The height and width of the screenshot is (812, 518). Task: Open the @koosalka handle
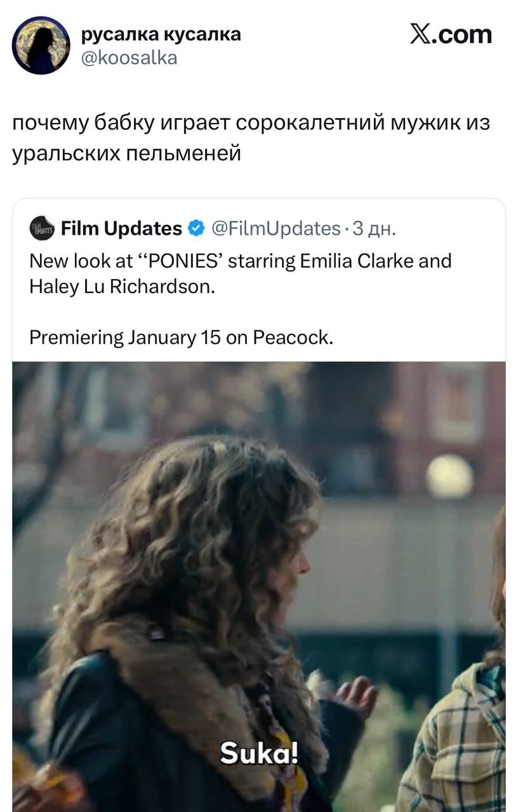click(x=129, y=58)
